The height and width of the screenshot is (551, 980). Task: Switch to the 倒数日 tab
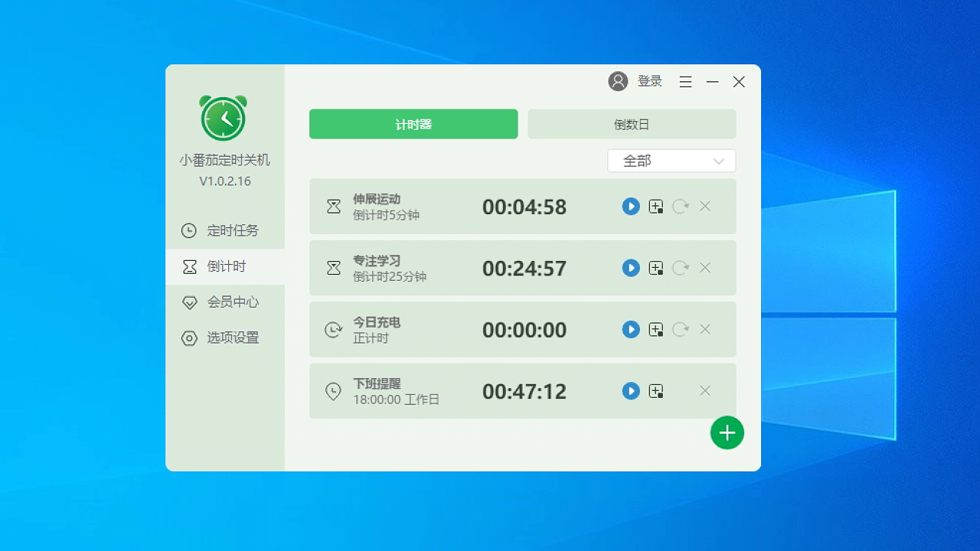pyautogui.click(x=632, y=123)
